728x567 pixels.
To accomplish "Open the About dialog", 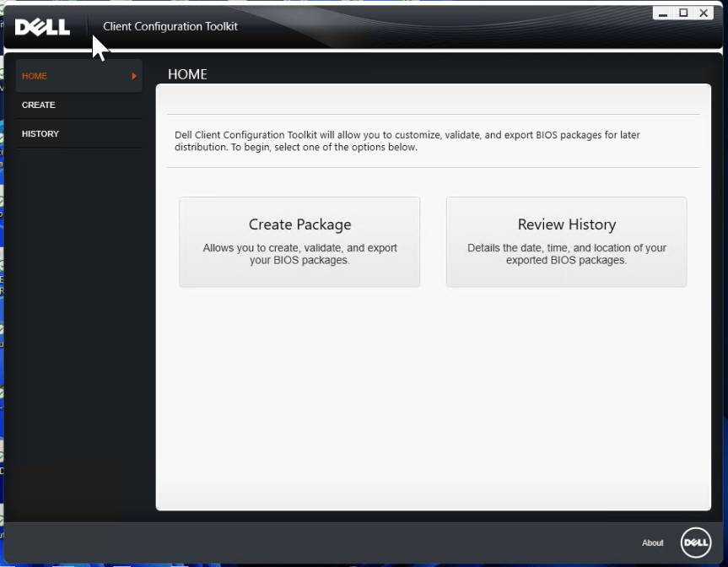I will pos(652,543).
